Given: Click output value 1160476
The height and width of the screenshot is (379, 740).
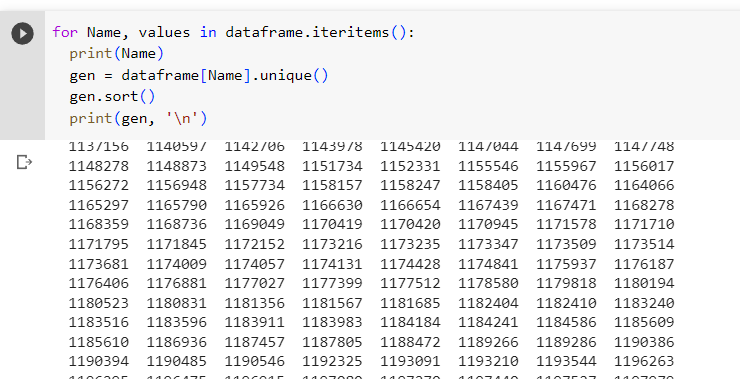Looking at the screenshot, I should click(566, 185).
